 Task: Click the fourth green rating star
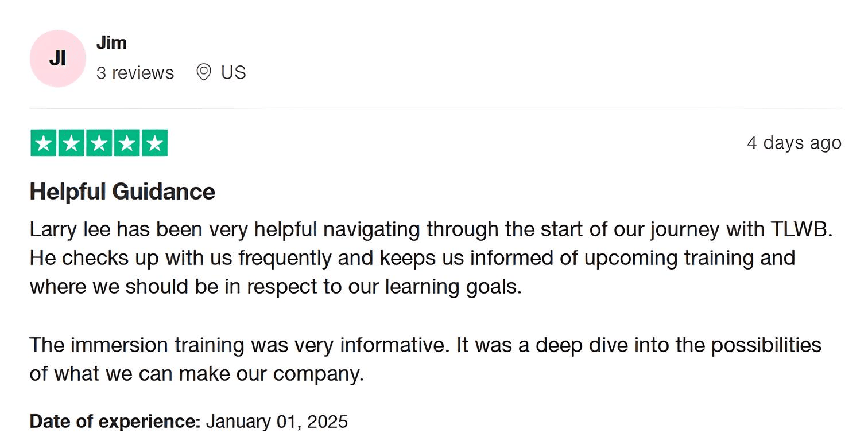coord(126,143)
